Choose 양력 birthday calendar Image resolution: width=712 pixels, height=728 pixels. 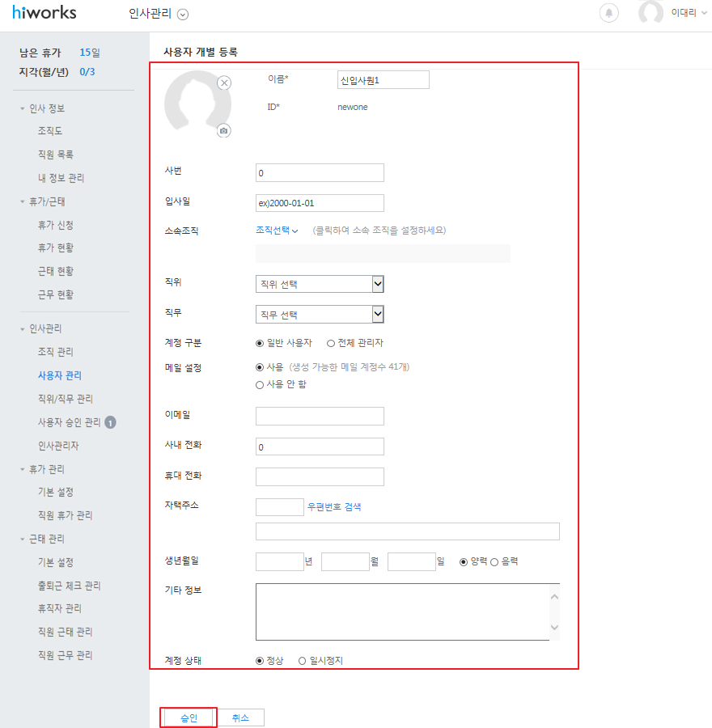464,562
